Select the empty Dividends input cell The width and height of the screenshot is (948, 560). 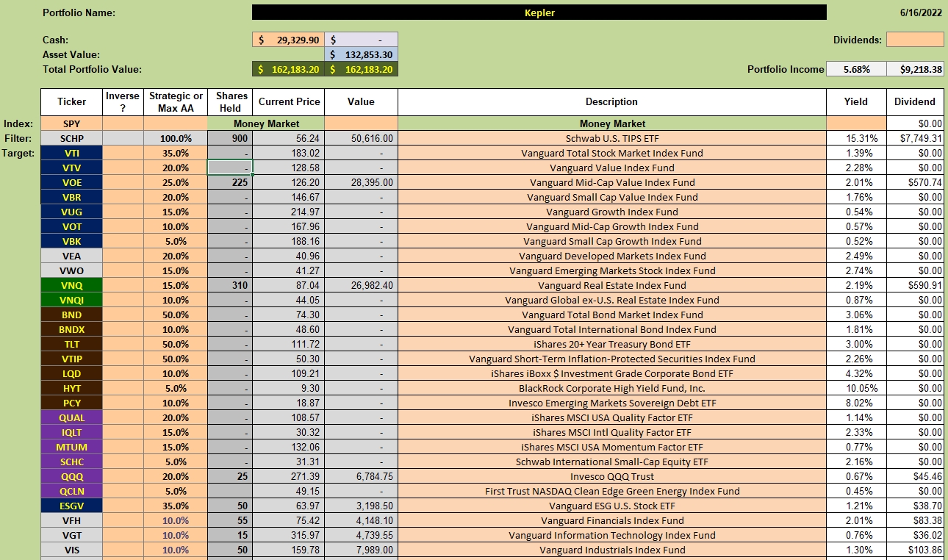[915, 40]
